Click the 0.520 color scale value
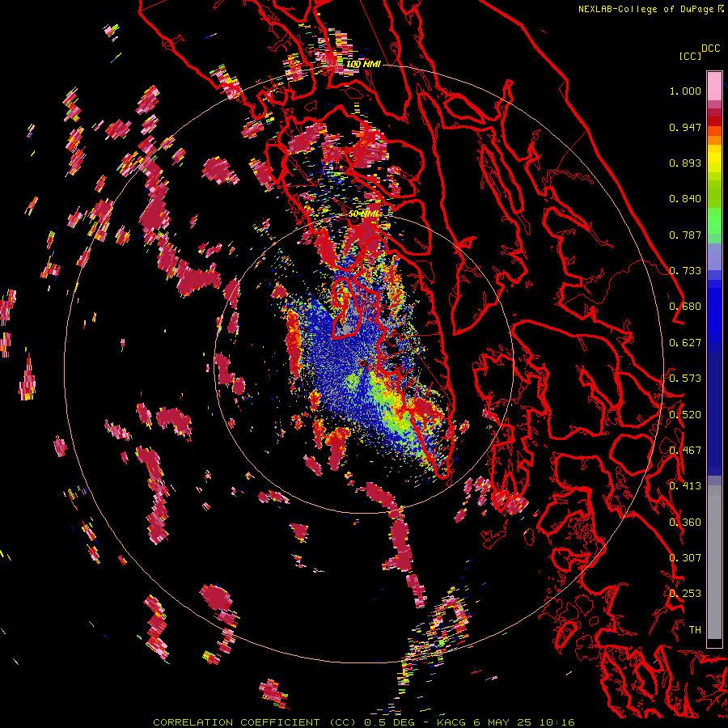Image resolution: width=728 pixels, height=728 pixels. pos(685,415)
